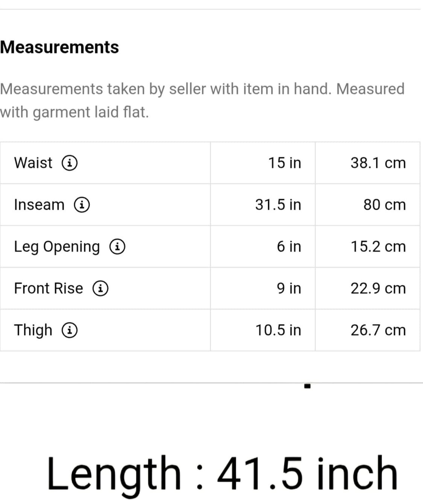The height and width of the screenshot is (504, 423).
Task: Click the 22.9 cm front rise value
Action: coord(378,288)
